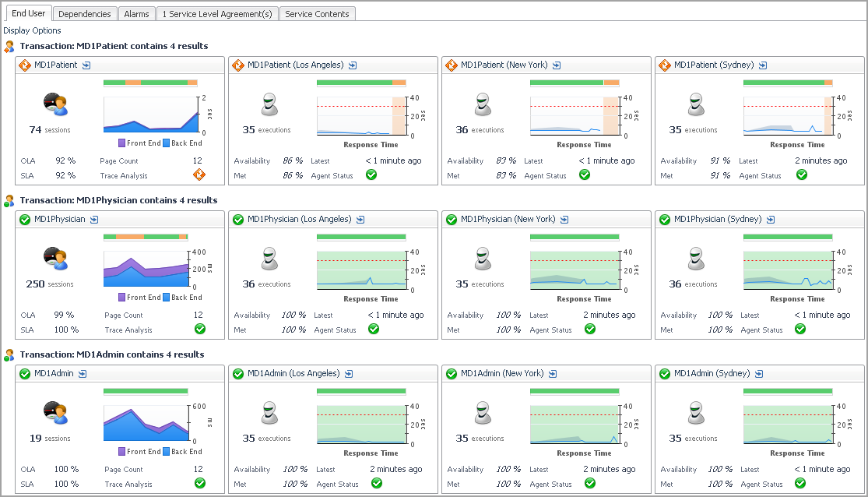Click the MD1Admin (Sydney) tile title
Screen dimensions: 868x497
[712, 373]
